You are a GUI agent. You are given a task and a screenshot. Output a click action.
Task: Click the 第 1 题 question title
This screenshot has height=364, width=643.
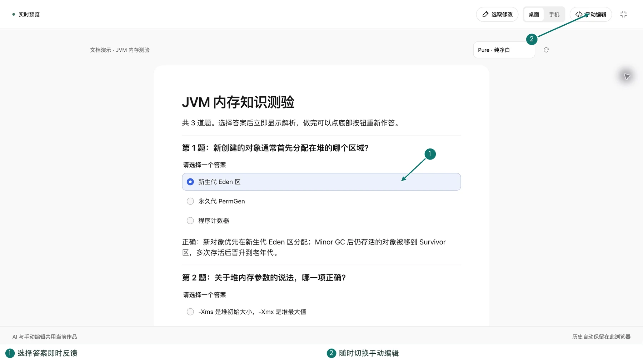pos(275,148)
